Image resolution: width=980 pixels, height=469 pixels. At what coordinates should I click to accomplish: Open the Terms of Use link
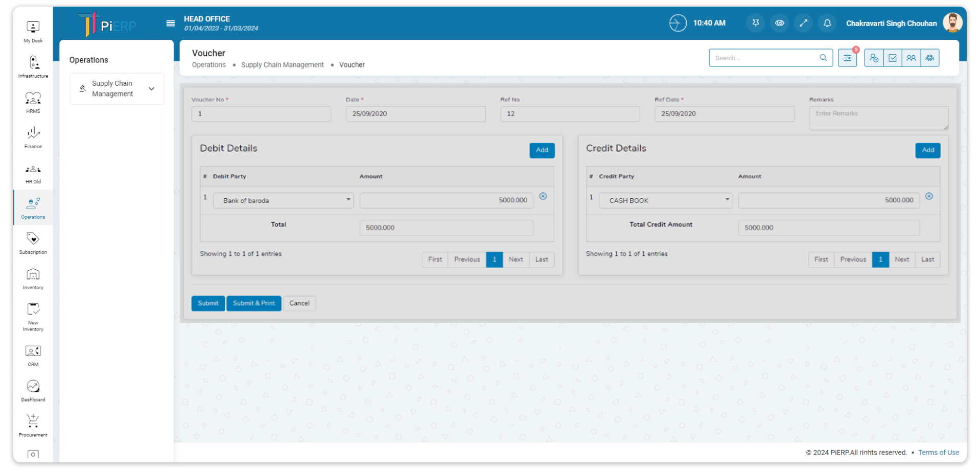(938, 453)
